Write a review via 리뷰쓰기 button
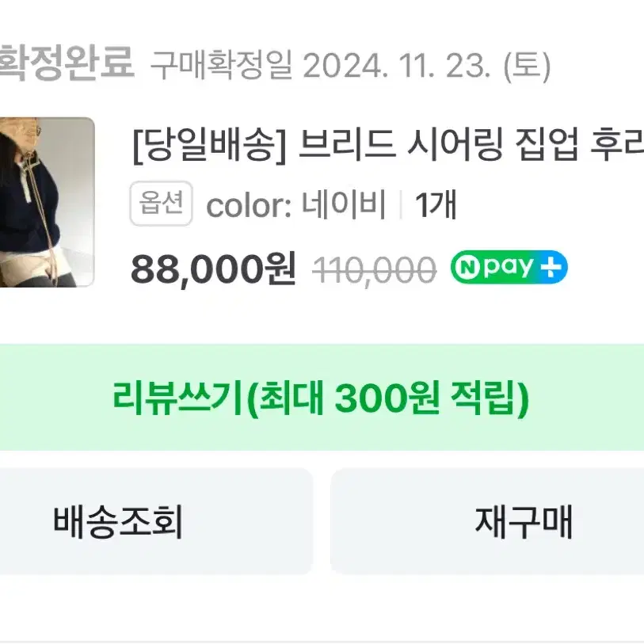Viewport: 644px width, 644px height. [322, 398]
